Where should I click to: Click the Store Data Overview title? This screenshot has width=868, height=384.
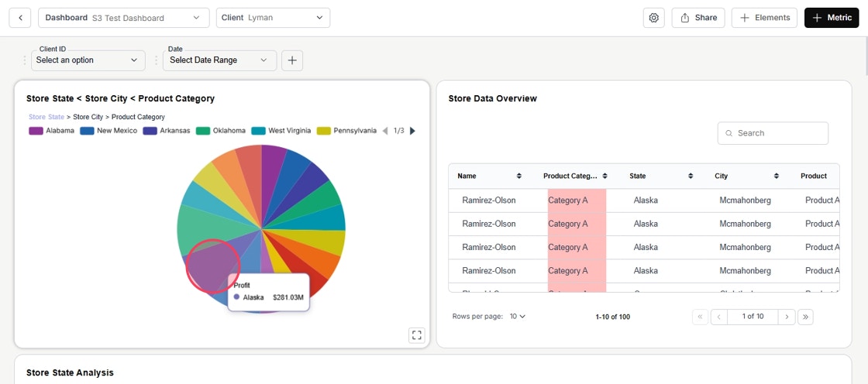coord(493,98)
